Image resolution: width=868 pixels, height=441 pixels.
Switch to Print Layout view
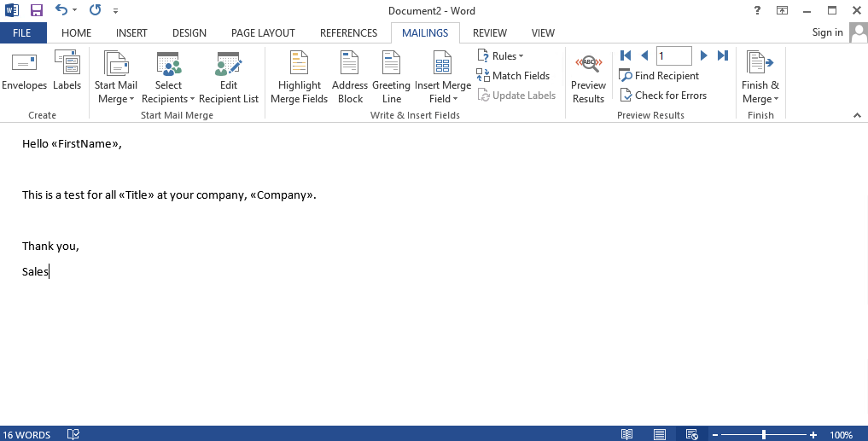click(x=659, y=435)
